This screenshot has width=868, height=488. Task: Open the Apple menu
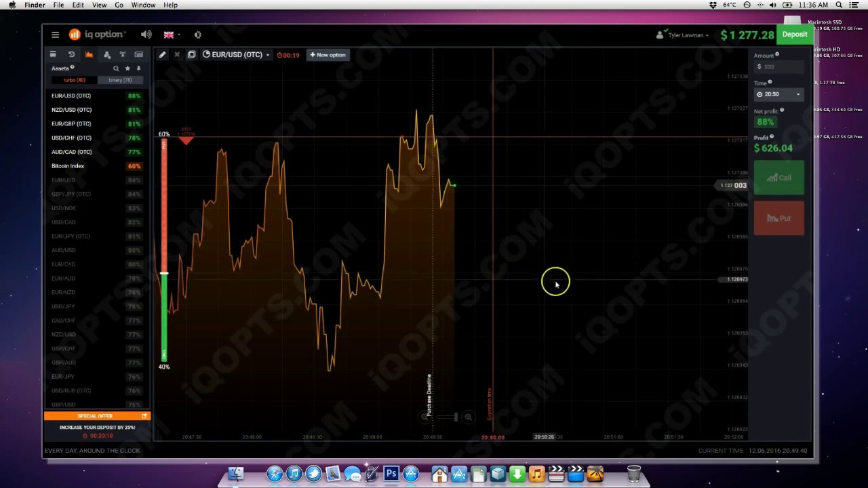coord(12,5)
